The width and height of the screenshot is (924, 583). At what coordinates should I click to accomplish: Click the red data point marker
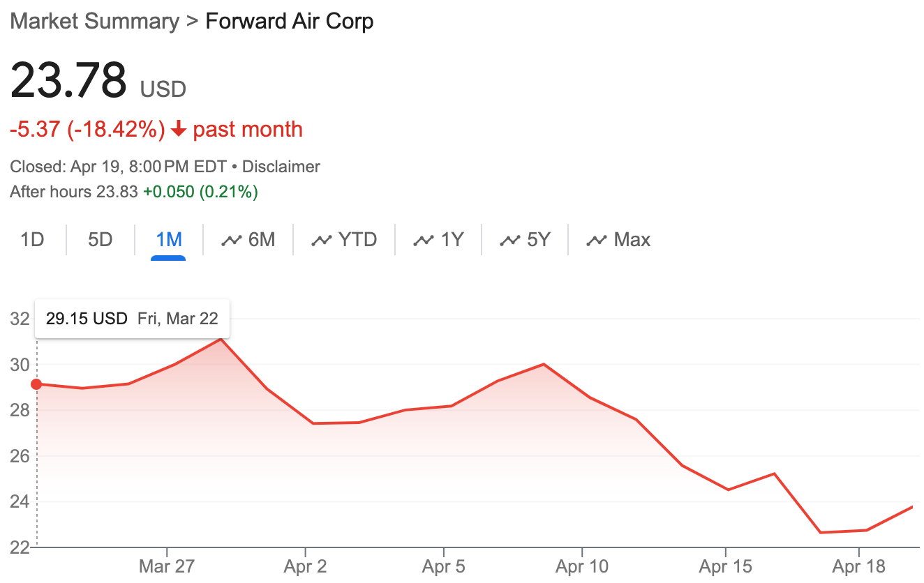tap(36, 384)
